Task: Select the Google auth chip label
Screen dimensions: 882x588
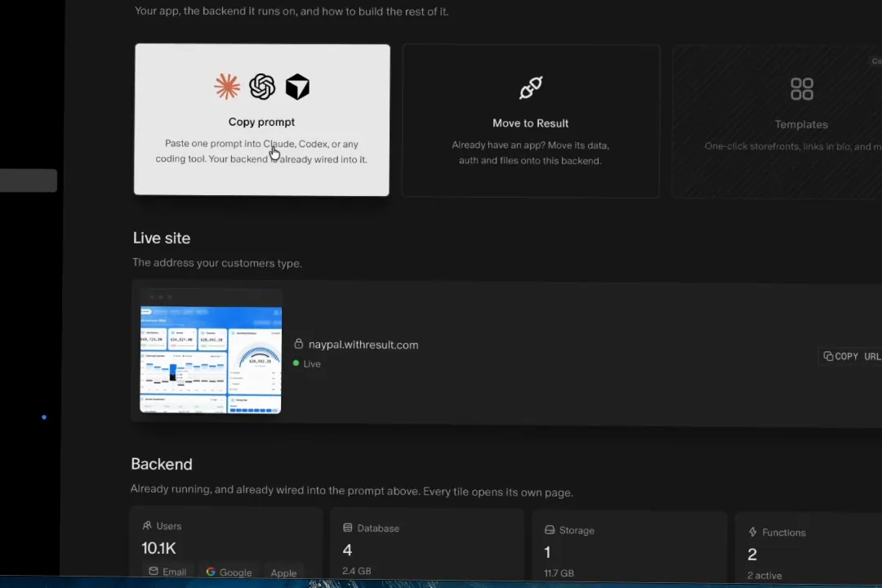Action: (236, 572)
